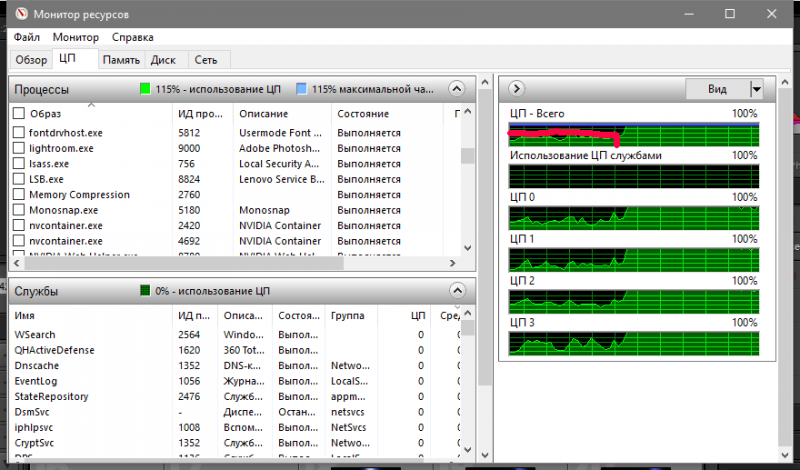The image size is (800, 470).
Task: Click lightroom.exe process name
Action: coord(61,149)
